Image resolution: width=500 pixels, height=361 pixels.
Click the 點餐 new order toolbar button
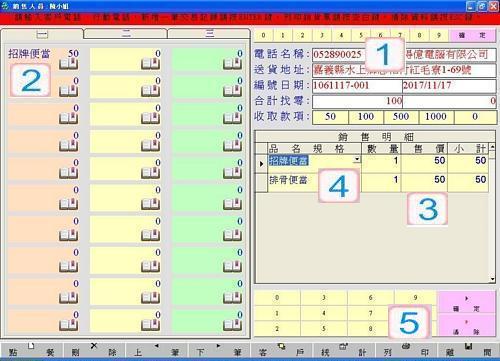[x=32, y=350]
